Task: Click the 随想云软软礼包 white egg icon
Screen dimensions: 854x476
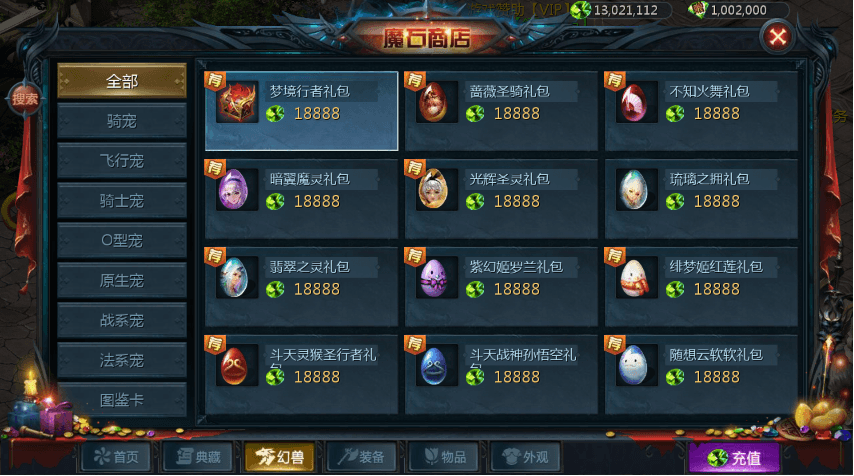Action: tap(634, 365)
